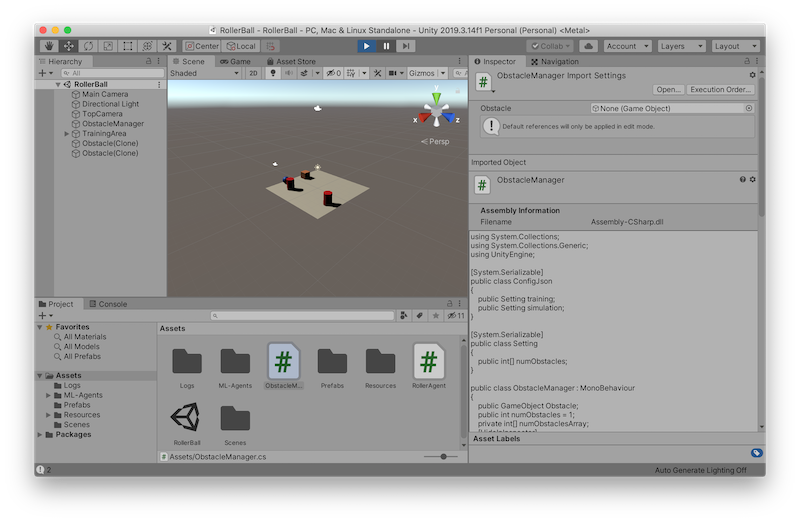Toggle scene effects like skybox
Image resolution: width=800 pixels, height=522 pixels.
click(304, 73)
